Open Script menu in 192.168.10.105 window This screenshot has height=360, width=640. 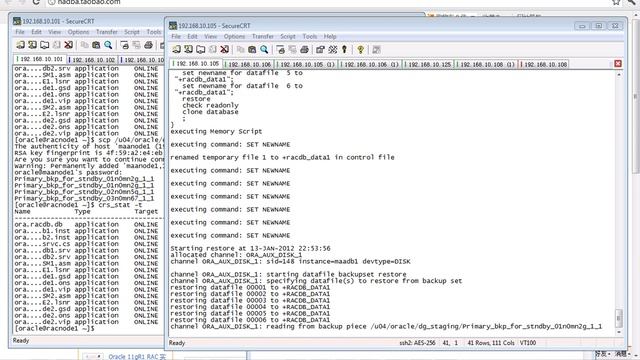(287, 36)
